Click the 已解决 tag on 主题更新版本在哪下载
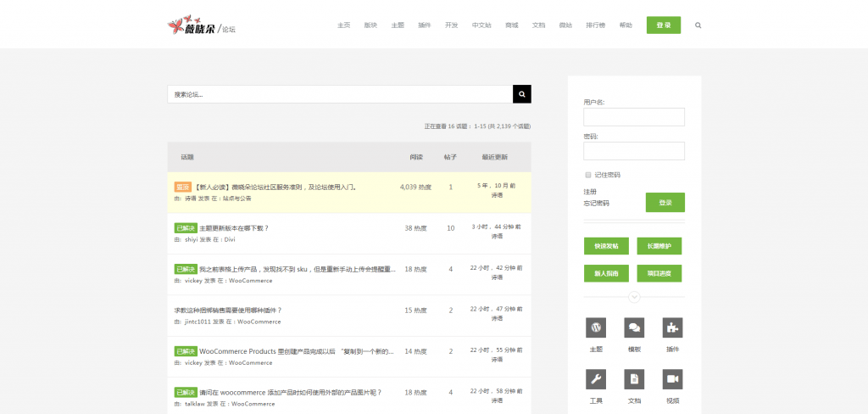 click(x=186, y=227)
